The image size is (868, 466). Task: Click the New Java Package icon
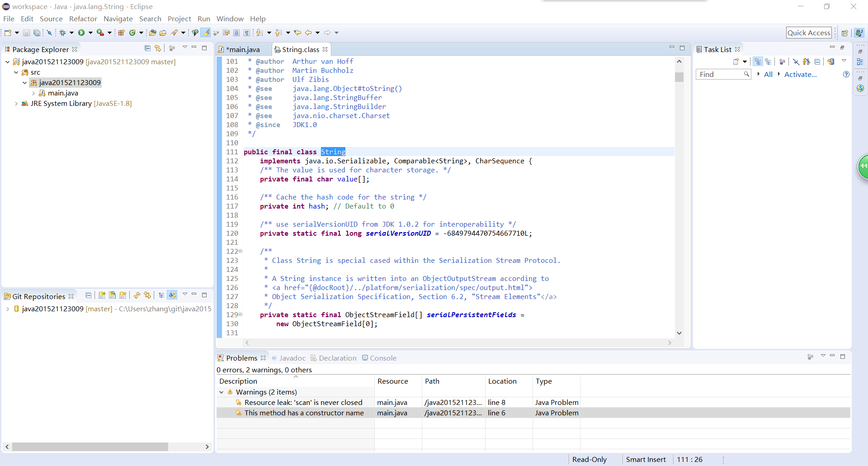click(121, 33)
